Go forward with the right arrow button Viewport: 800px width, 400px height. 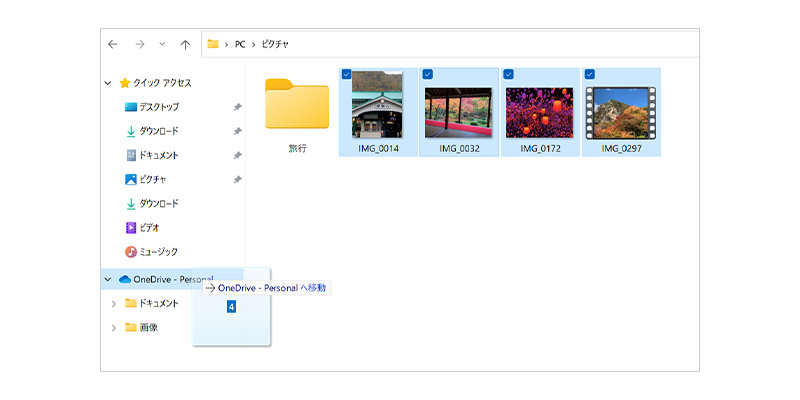click(x=140, y=44)
